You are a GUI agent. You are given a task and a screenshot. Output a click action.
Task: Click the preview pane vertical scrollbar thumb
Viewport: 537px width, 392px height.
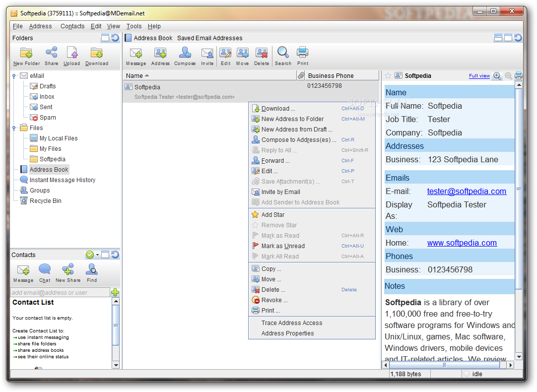tap(519, 189)
